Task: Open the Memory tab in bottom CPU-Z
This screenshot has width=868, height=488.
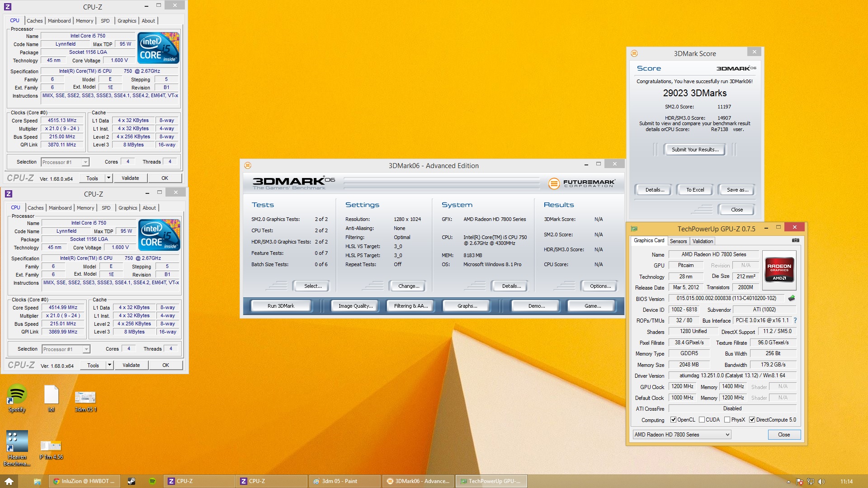Action: (85, 208)
